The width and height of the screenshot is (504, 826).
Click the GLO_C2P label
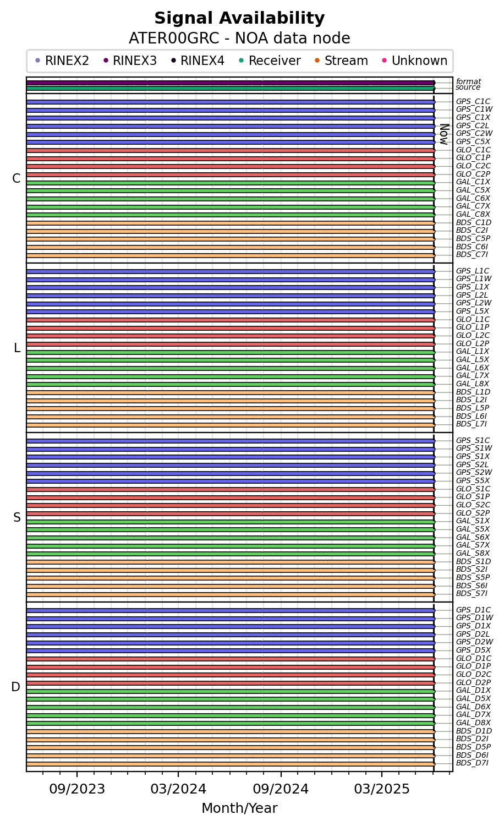coord(473,174)
